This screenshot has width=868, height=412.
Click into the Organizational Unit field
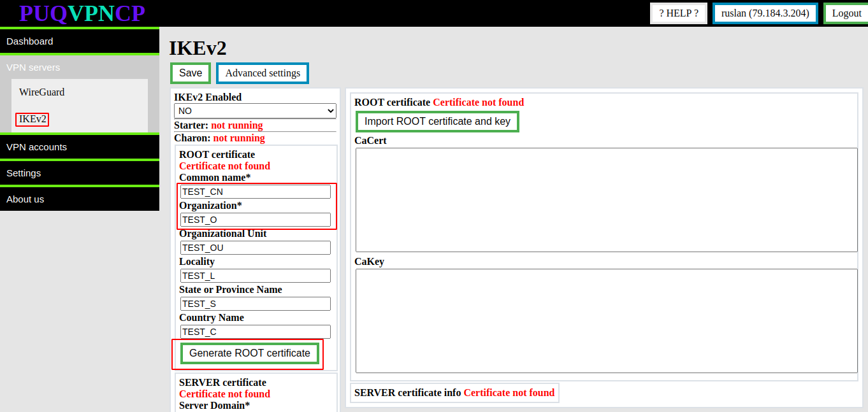[256, 248]
